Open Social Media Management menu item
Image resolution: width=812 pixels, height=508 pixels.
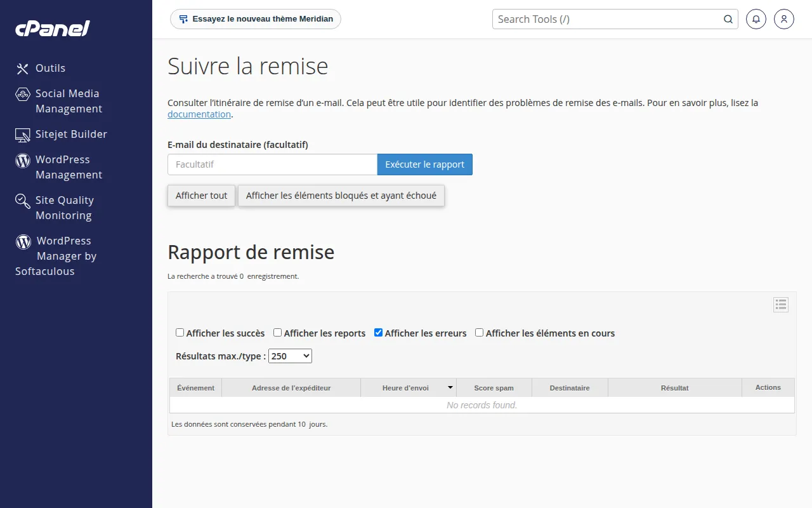coord(69,102)
